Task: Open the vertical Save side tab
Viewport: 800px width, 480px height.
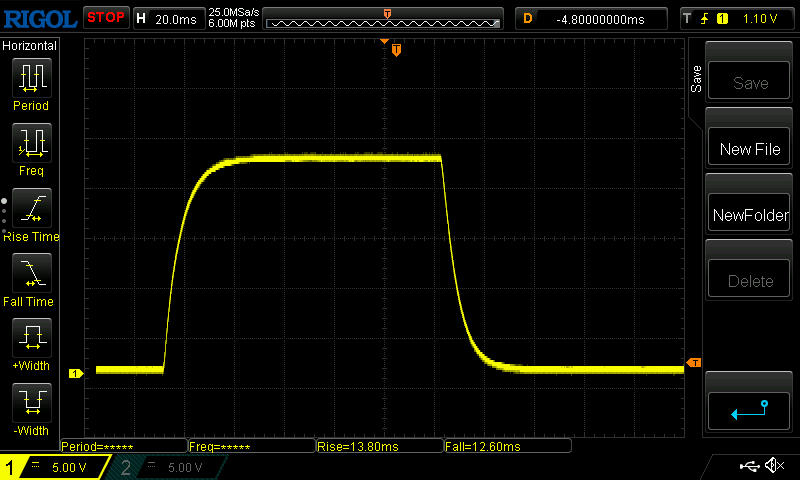Action: pyautogui.click(x=696, y=79)
